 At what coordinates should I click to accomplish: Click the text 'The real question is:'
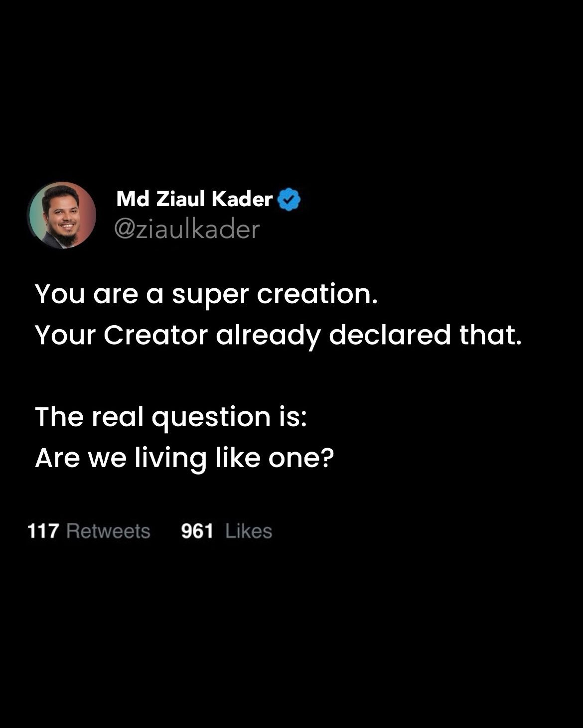(171, 417)
